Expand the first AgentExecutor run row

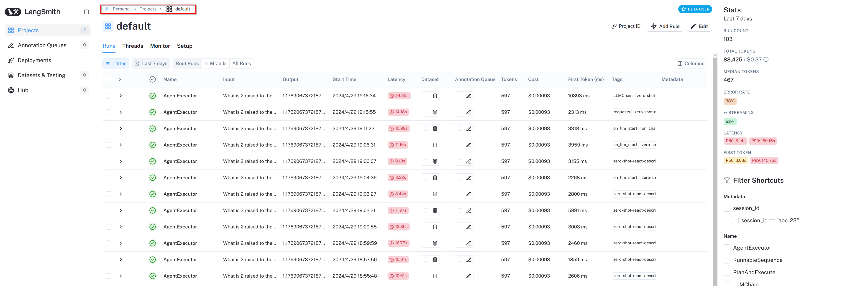pyautogui.click(x=120, y=96)
